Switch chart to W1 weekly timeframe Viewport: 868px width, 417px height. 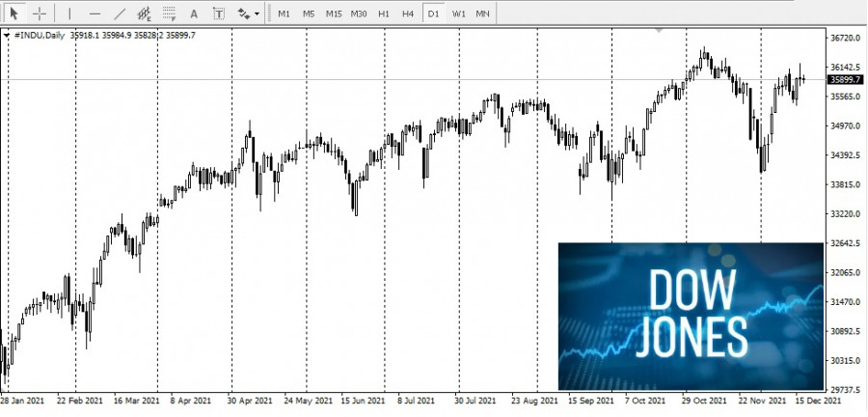click(458, 14)
